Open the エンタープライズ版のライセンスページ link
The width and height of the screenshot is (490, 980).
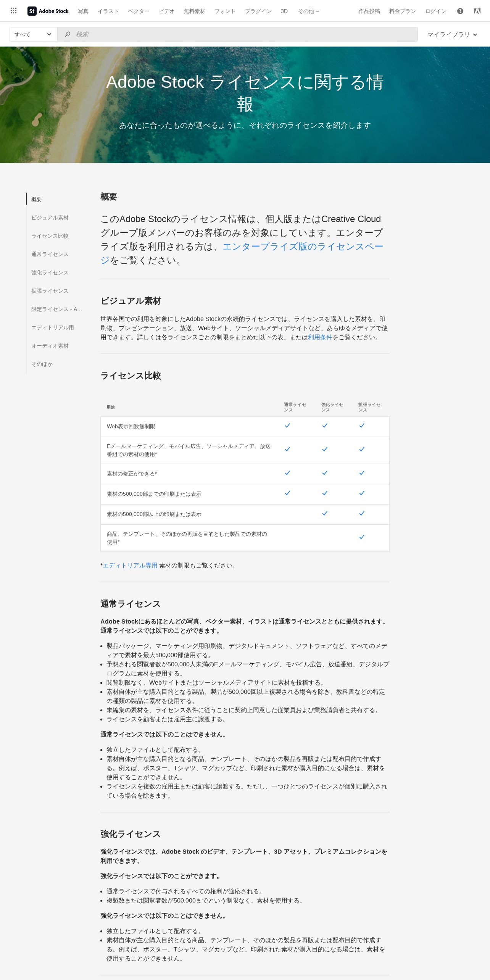[303, 247]
